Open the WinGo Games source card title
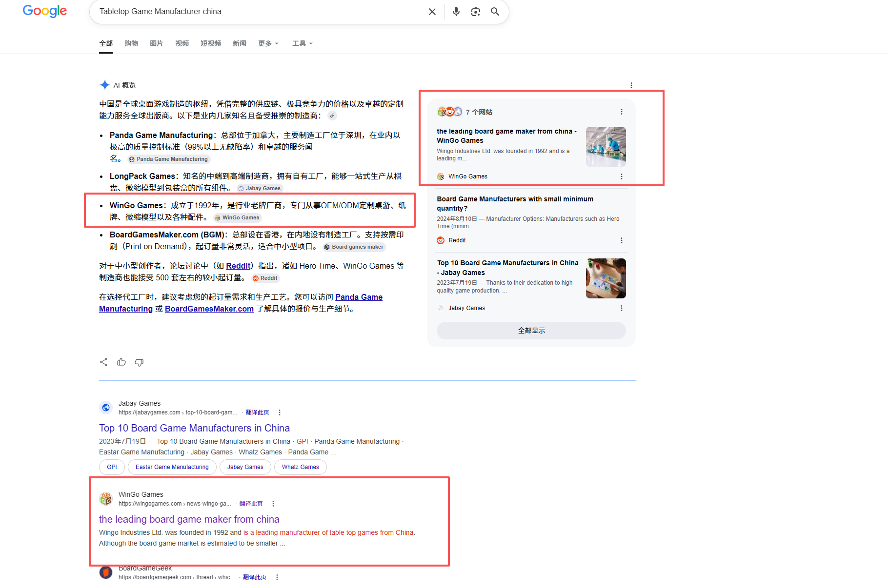Screen dimensions: 889x588 point(506,136)
